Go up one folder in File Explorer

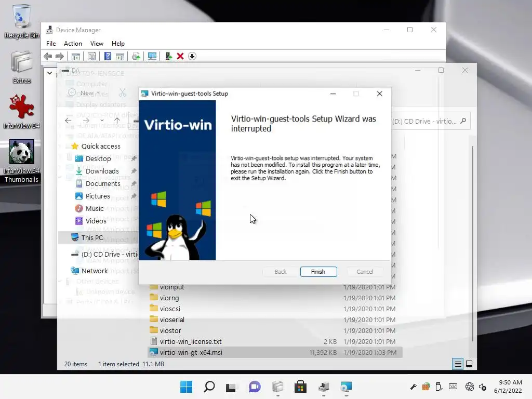[x=117, y=121]
